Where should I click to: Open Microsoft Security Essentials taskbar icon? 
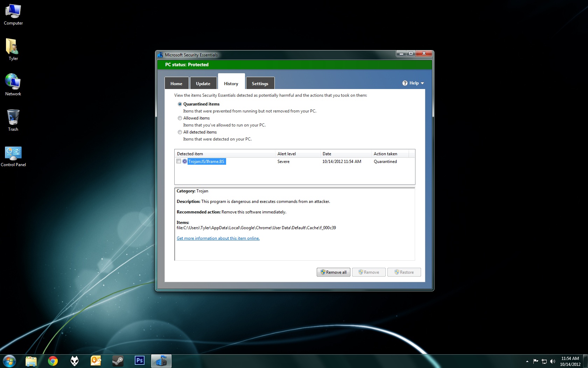pos(161,361)
